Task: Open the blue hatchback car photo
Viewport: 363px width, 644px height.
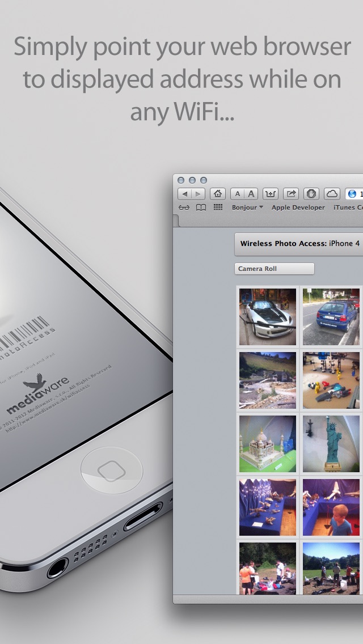Action: pyautogui.click(x=331, y=317)
